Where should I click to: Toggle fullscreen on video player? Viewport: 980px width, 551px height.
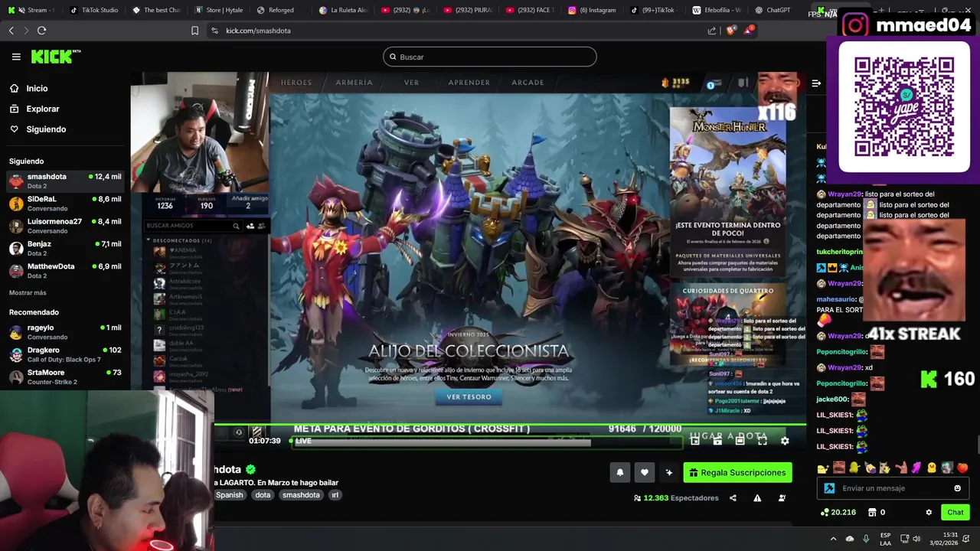coord(762,441)
